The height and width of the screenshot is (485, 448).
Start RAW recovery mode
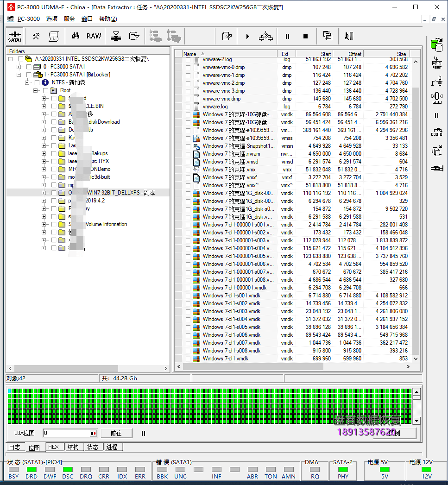(94, 36)
